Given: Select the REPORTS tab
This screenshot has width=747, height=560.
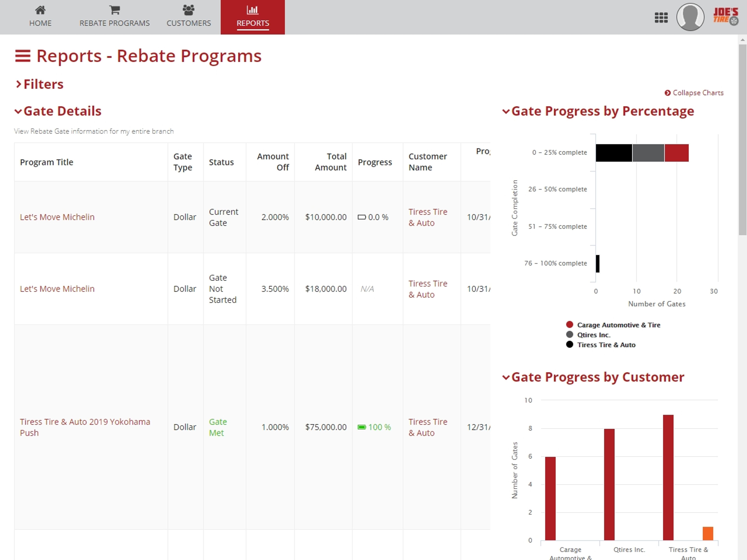Looking at the screenshot, I should click(253, 17).
